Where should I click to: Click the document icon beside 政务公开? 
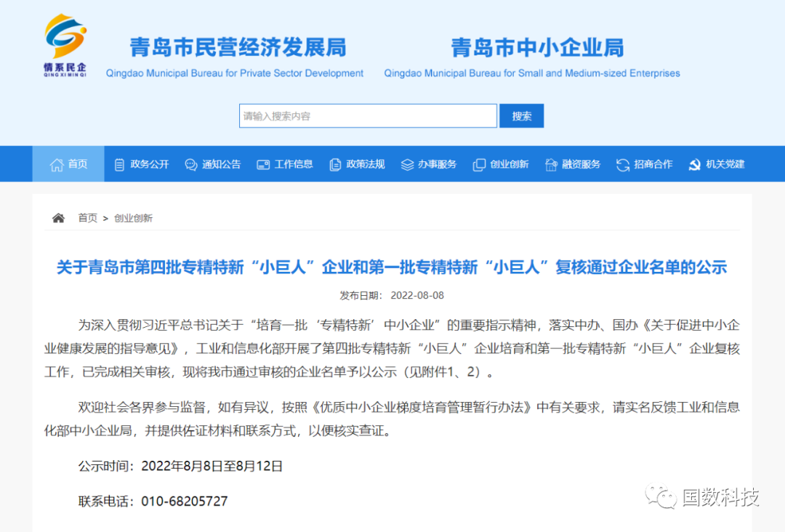(119, 165)
